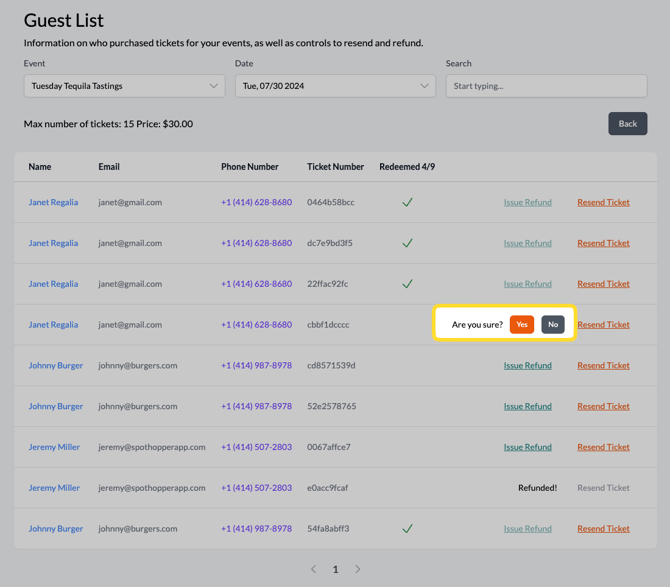Screen dimensions: 670x587
Task: Resend ticket for ticket 0464b58bcc
Action: tap(603, 202)
